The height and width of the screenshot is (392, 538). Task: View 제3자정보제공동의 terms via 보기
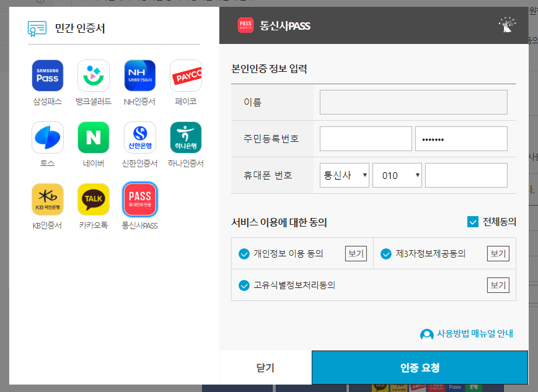point(498,254)
